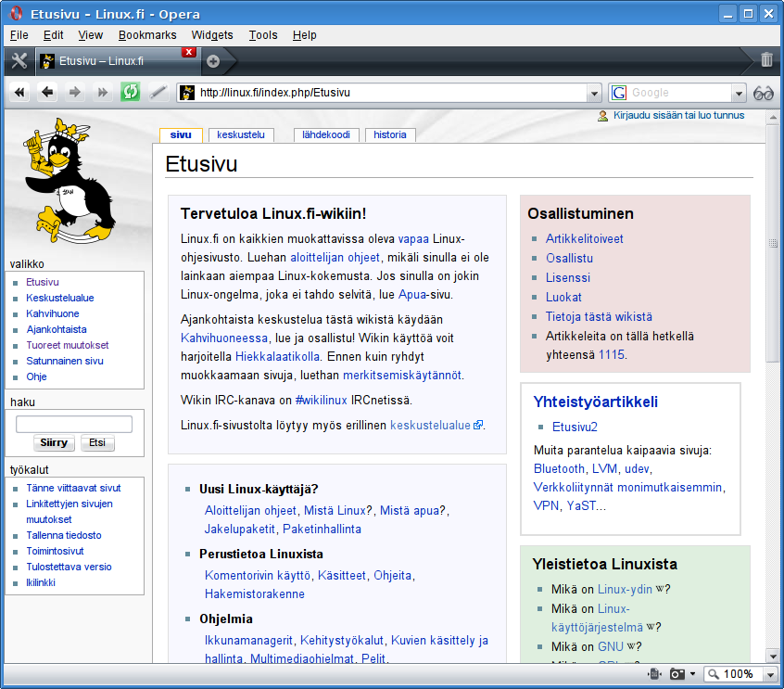The height and width of the screenshot is (689, 784).
Task: Open closed tabs trash can icon
Action: [x=766, y=61]
